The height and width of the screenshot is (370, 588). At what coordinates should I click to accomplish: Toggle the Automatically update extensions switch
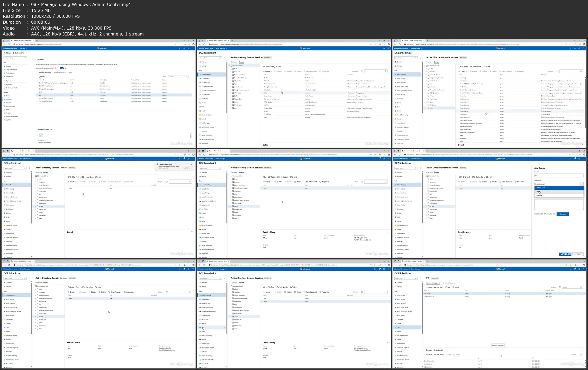(62, 68)
